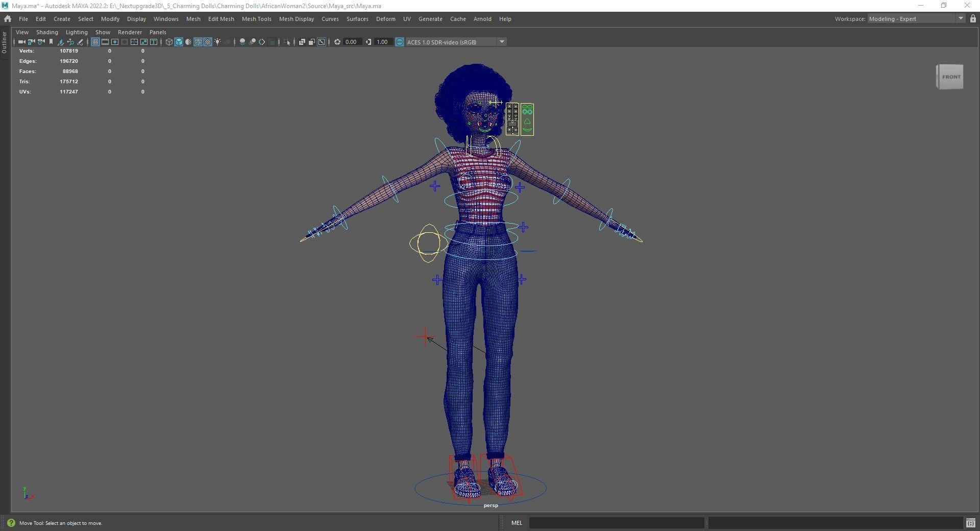Click the Screen Space Ambient Occlusion icon
The image size is (980, 531).
242,42
